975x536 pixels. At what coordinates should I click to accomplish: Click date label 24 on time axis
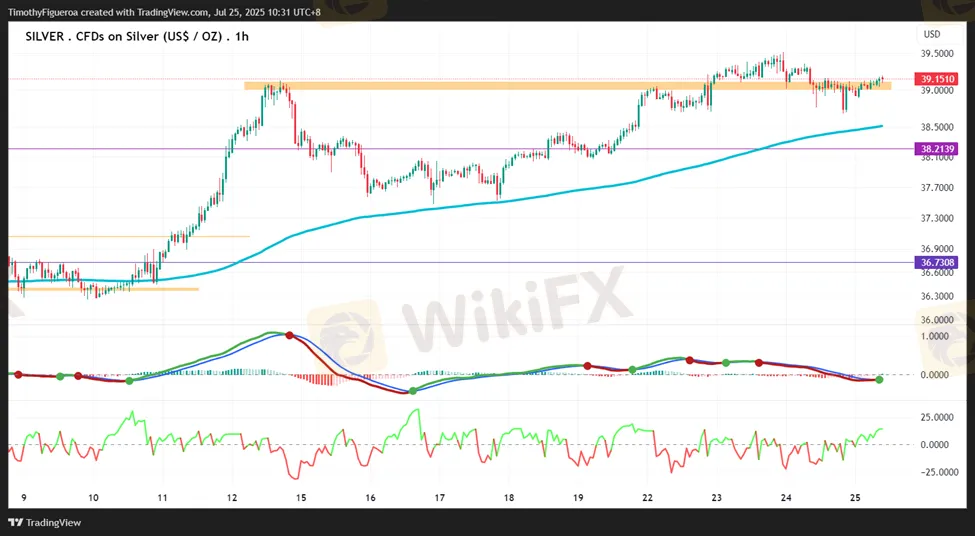pyautogui.click(x=786, y=498)
